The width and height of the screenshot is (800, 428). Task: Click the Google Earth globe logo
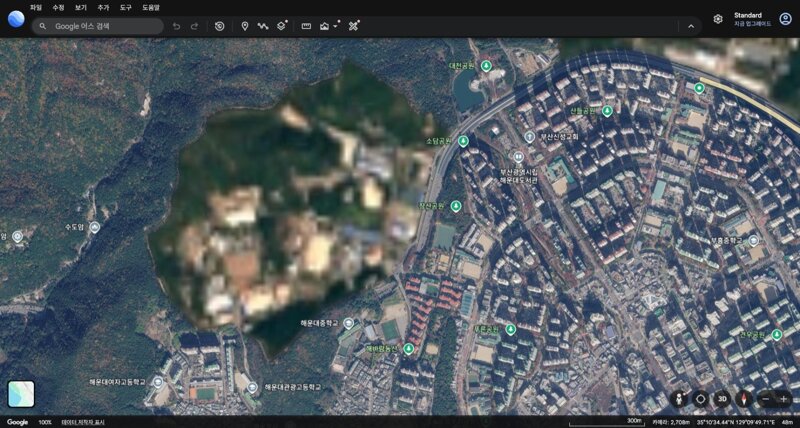(16, 19)
